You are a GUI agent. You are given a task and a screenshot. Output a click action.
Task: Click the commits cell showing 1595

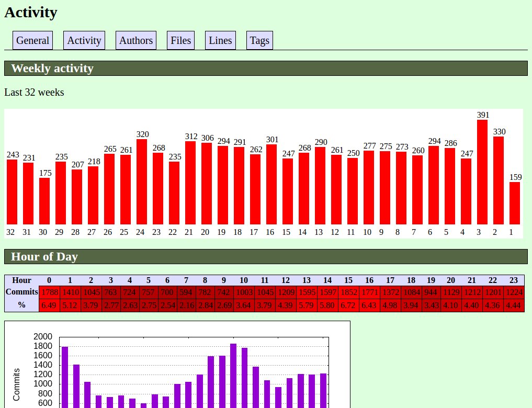(307, 292)
